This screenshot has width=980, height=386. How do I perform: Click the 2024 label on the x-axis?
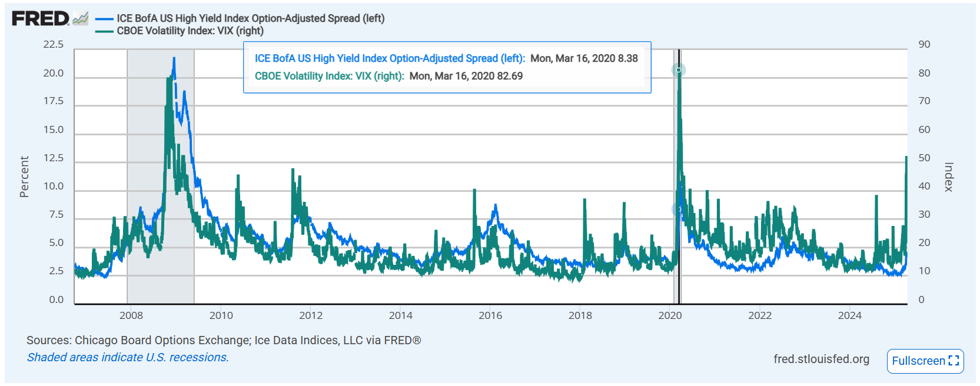coord(849,315)
